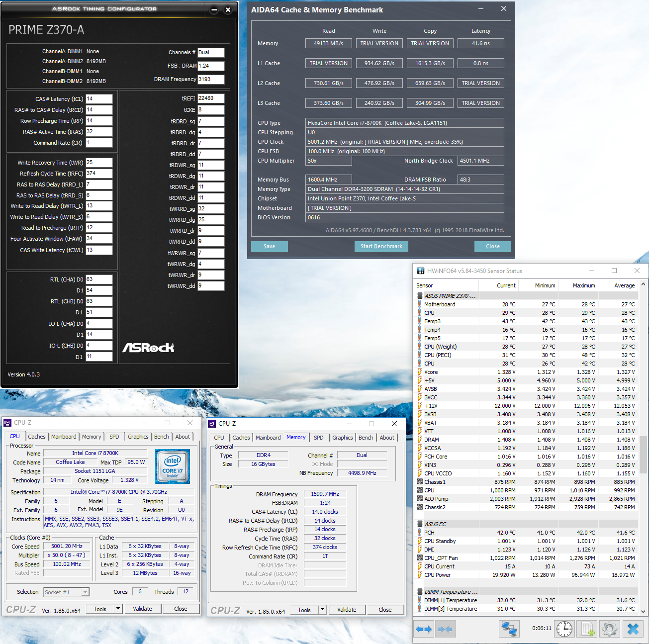The image size is (649, 644).
Task: Minimize the ASRock Timing Configurator window
Action: (x=214, y=10)
